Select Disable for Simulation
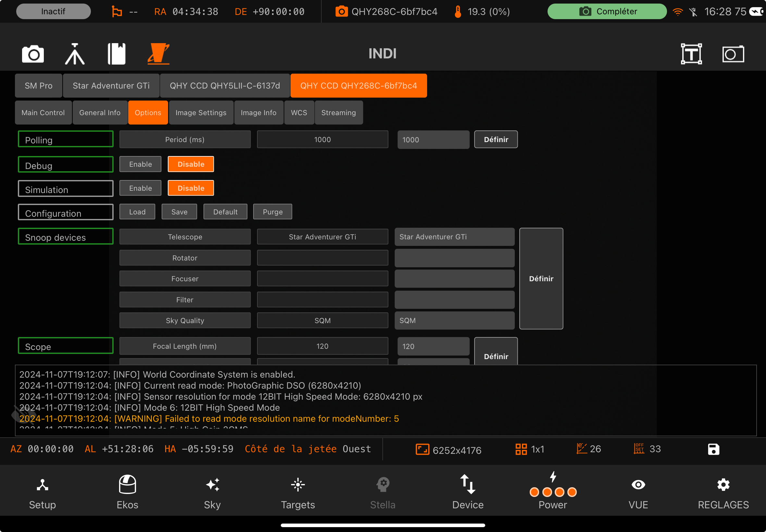766x532 pixels. [x=191, y=188]
